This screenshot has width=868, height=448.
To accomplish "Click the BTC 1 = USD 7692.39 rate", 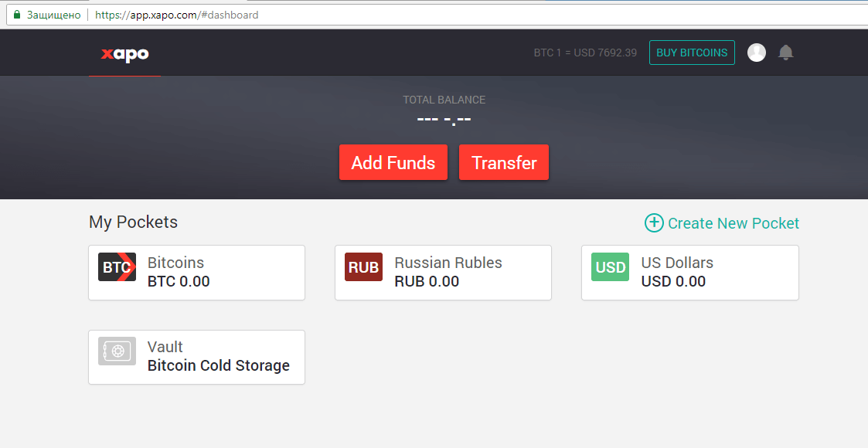I will [585, 53].
